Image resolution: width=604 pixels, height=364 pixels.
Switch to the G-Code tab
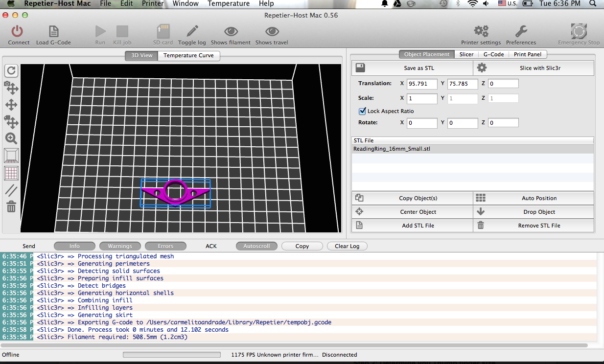(x=493, y=54)
